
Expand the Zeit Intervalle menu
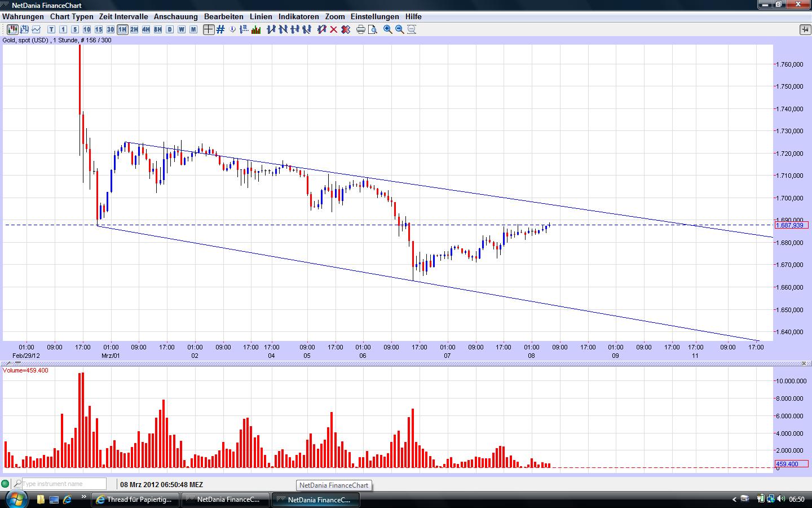(x=123, y=17)
